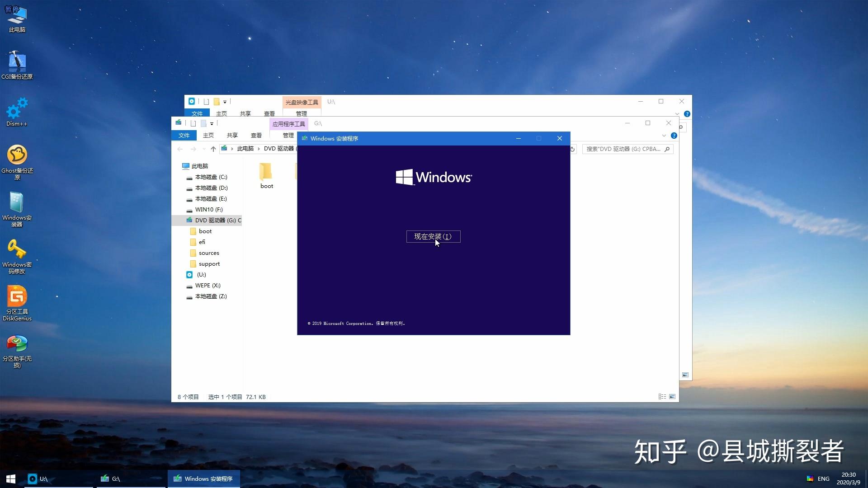868x488 pixels.
Task: Switch to 查看 tab in G:\ window
Action: coord(256,135)
